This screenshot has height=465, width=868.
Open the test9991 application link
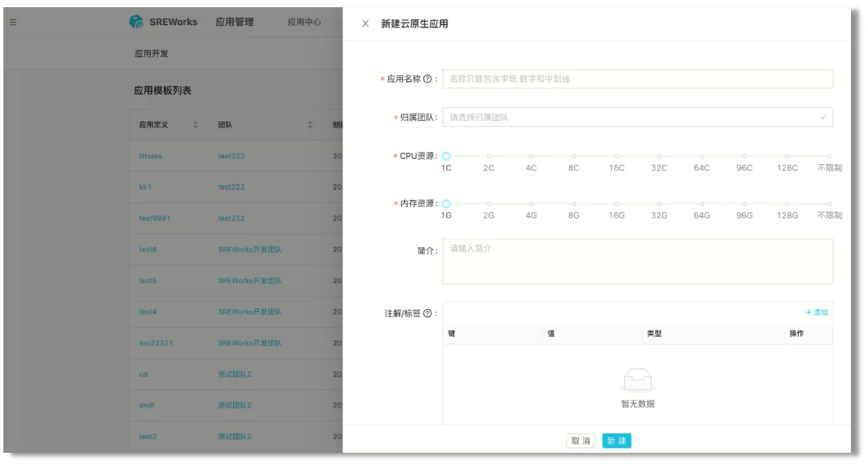click(154, 218)
